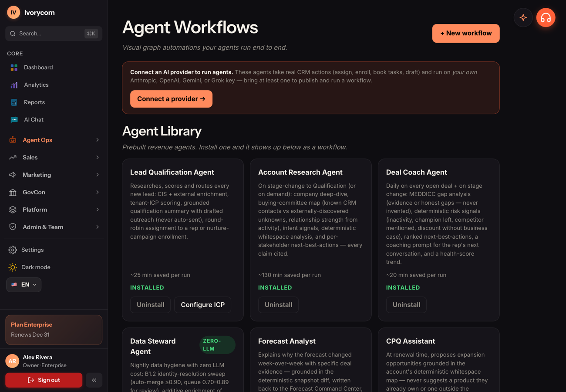Click Configure ICP on Lead Qualification

(202, 305)
